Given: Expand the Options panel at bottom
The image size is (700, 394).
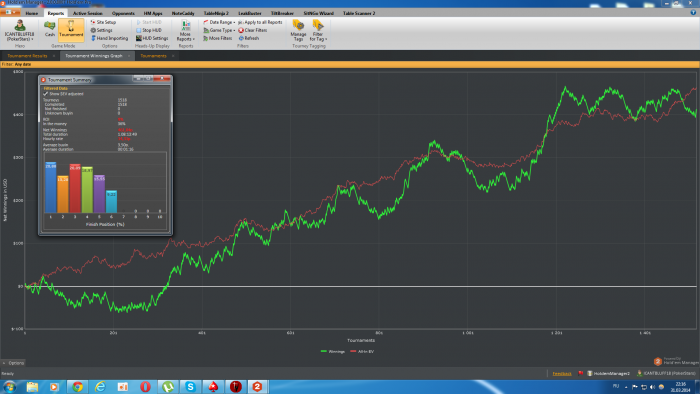Looking at the screenshot, I should click(x=13, y=363).
